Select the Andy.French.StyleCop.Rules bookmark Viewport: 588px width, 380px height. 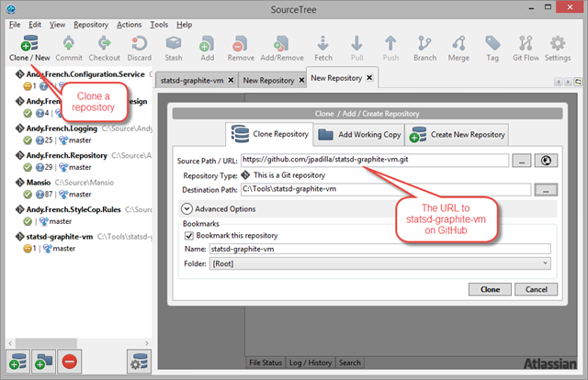pos(73,209)
